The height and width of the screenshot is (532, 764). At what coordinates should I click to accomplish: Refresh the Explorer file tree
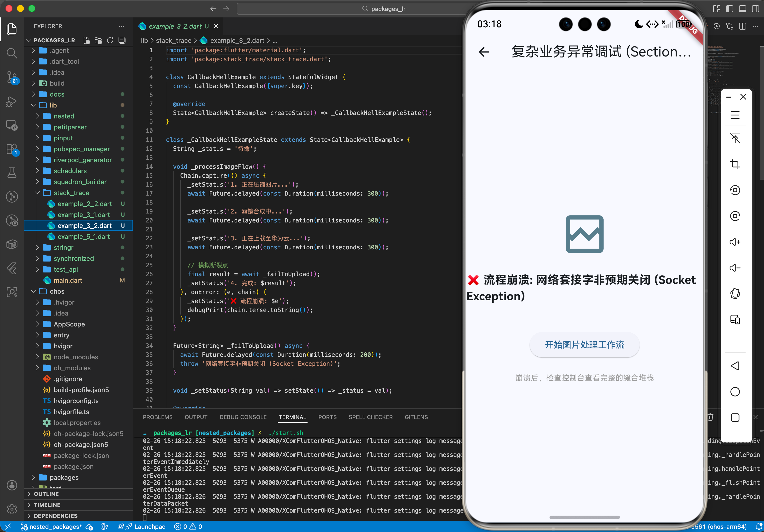[110, 41]
